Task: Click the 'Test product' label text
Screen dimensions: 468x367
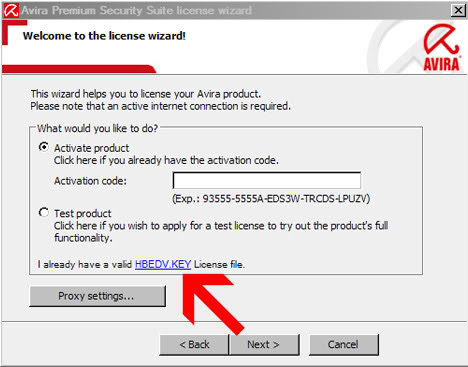Action: tap(83, 213)
